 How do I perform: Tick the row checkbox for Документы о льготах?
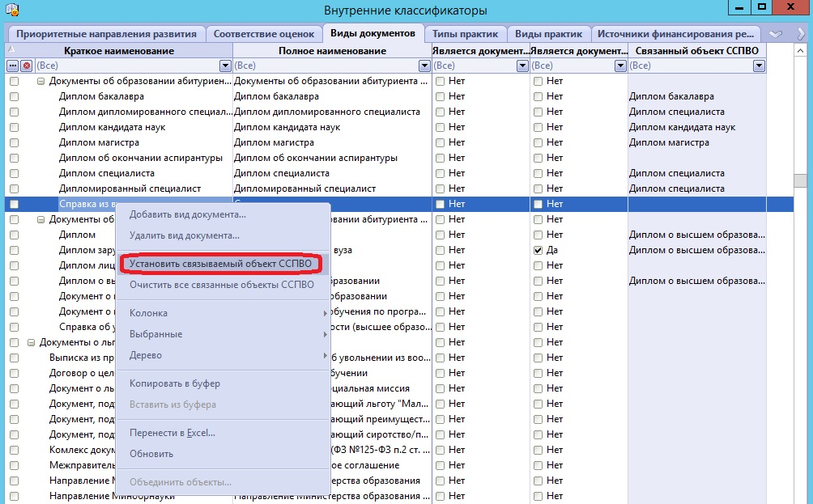coord(14,342)
